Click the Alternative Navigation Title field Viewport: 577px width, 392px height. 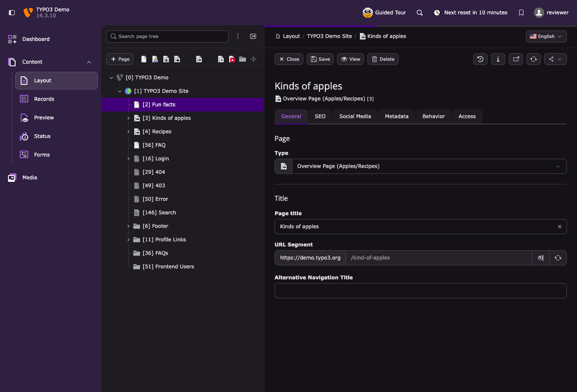coord(421,291)
